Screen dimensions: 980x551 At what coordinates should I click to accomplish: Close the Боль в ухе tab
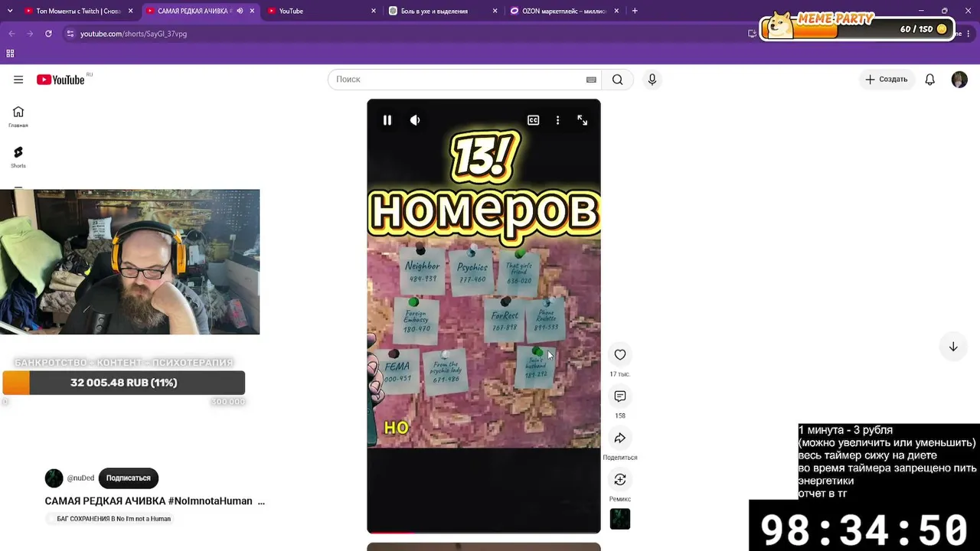click(x=495, y=11)
